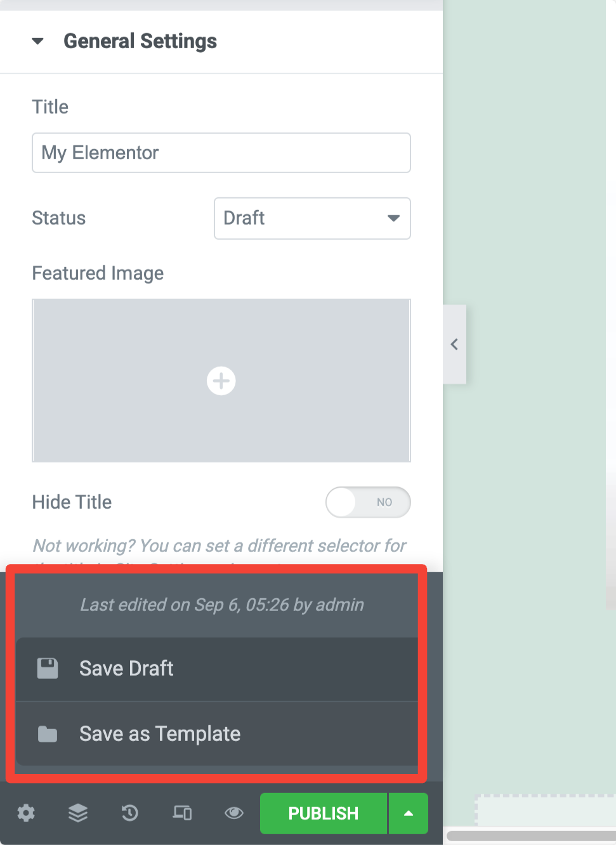Open revision History icon
The image size is (616, 845).
(x=129, y=813)
